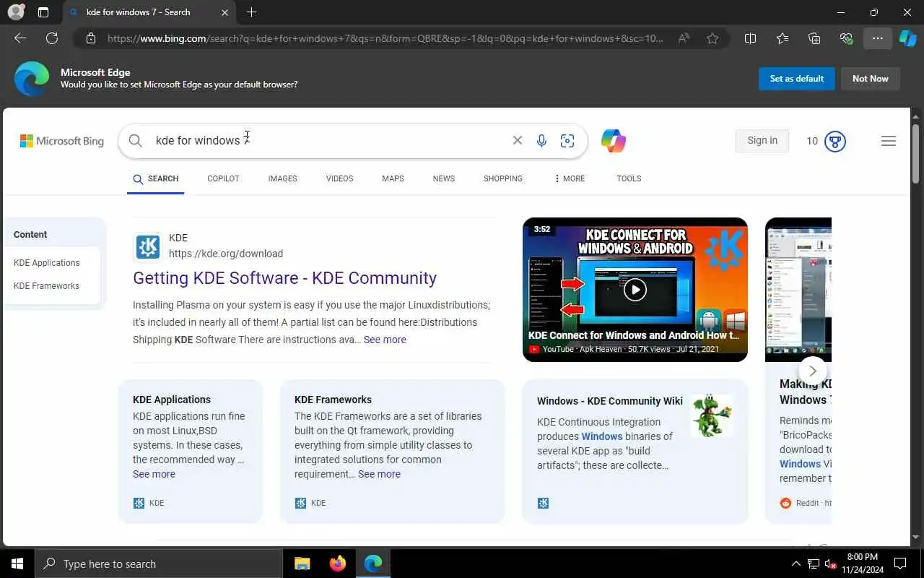Screen dimensions: 924x578
Task: Click Set as default button
Action: point(797,79)
